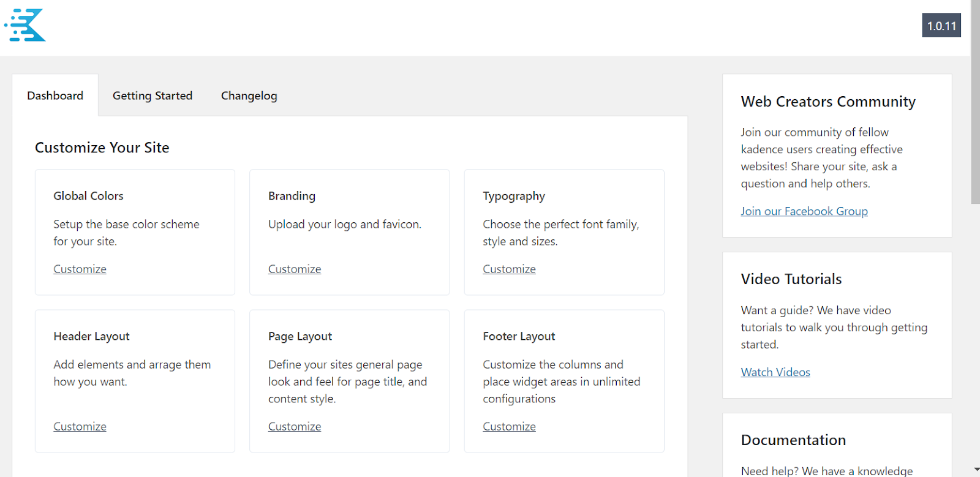Open the Changelog tab

tap(249, 96)
